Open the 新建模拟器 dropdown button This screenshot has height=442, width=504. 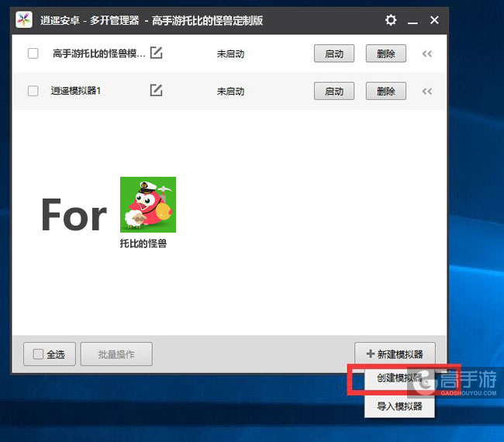pyautogui.click(x=395, y=354)
